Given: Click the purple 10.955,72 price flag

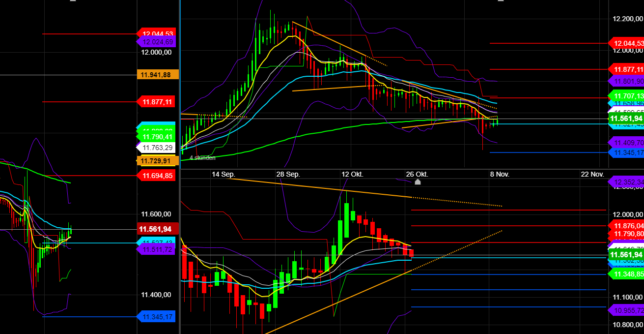Looking at the screenshot, I should 628,310.
